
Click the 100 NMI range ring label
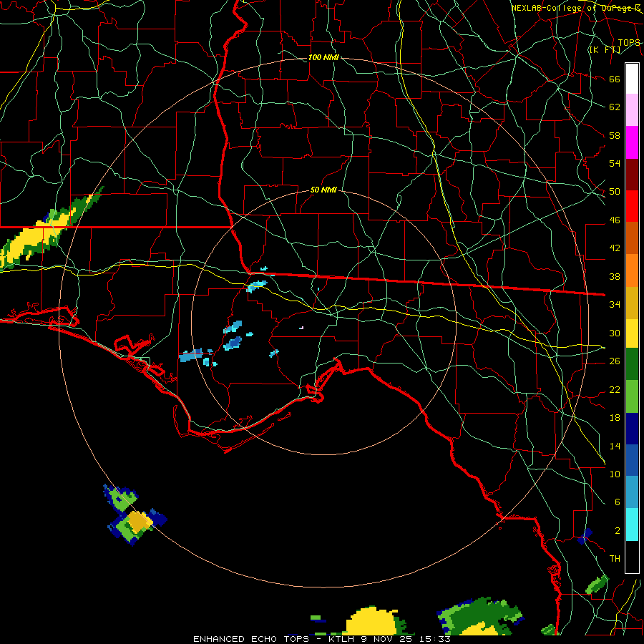[x=323, y=57]
